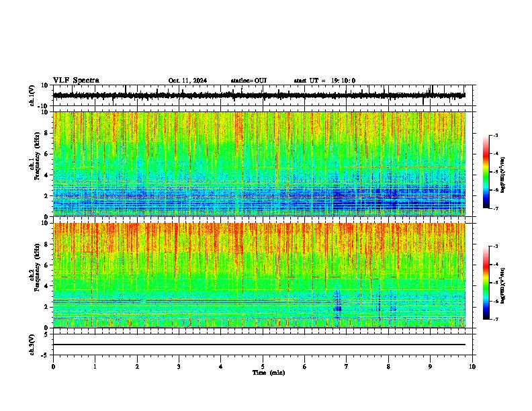Click tick label "9" on the Time axis
The height and width of the screenshot is (411, 532).
[430, 367]
